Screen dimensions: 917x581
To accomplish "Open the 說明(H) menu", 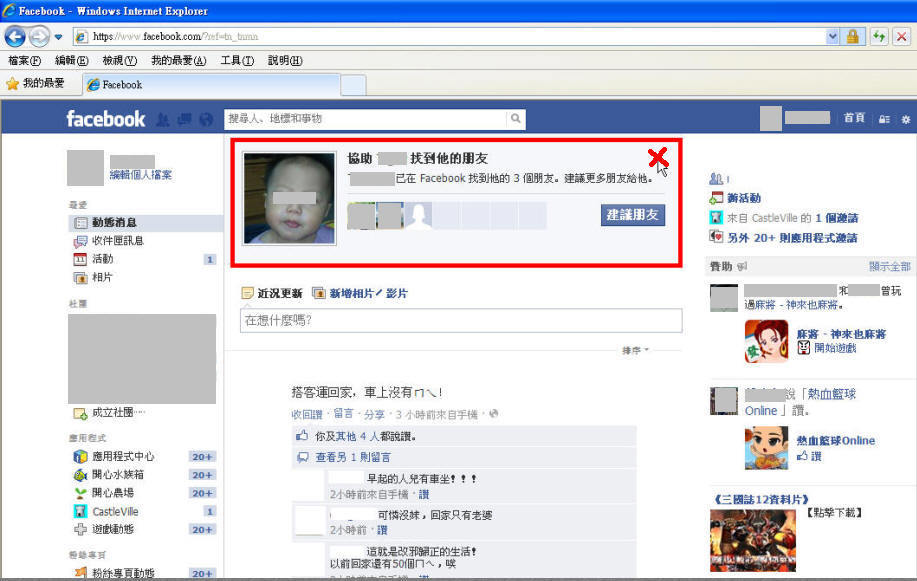I will click(285, 60).
